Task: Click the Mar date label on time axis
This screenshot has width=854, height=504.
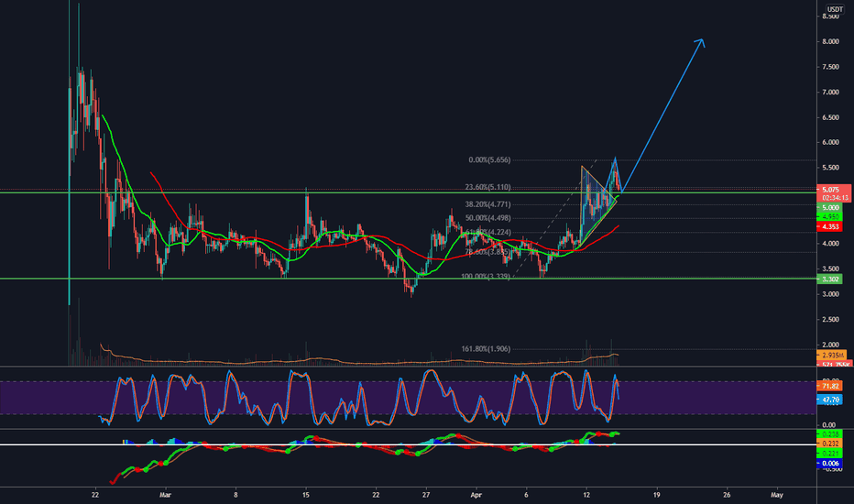Action: 166,495
